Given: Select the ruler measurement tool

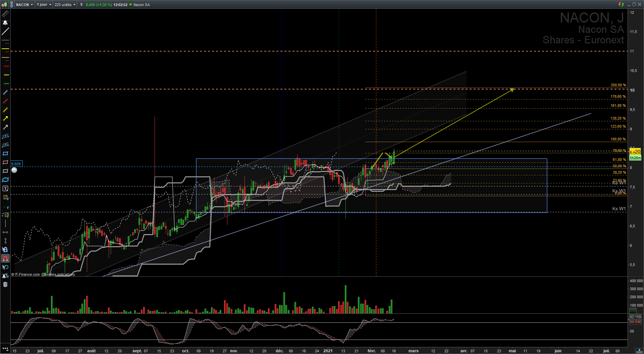Looking at the screenshot, I should [5, 14].
